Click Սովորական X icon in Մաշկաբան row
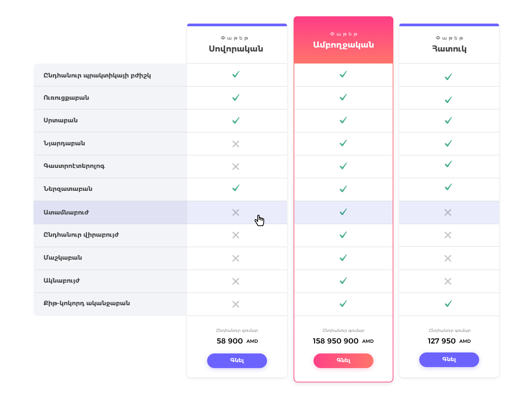The image size is (532, 399). [236, 258]
